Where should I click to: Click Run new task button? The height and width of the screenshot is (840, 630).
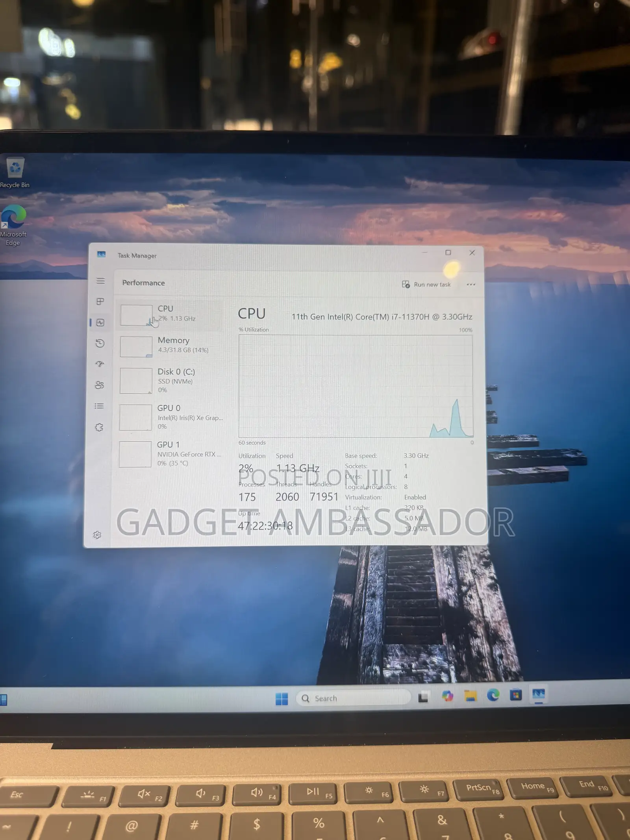426,284
